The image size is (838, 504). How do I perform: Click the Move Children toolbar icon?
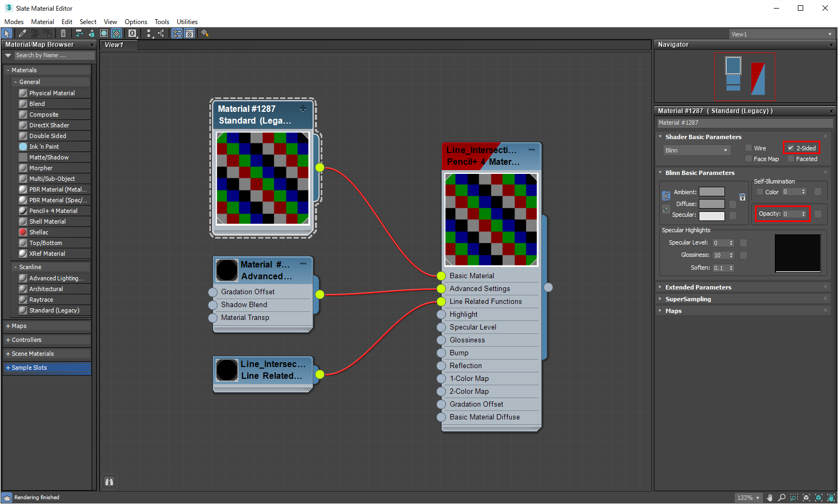point(79,33)
